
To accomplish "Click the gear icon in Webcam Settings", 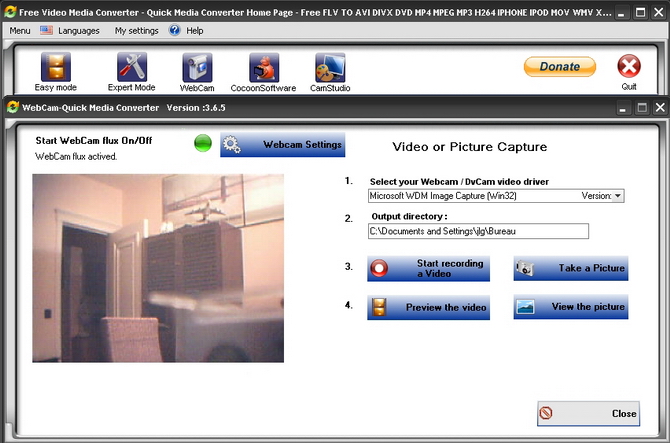I will click(x=232, y=144).
